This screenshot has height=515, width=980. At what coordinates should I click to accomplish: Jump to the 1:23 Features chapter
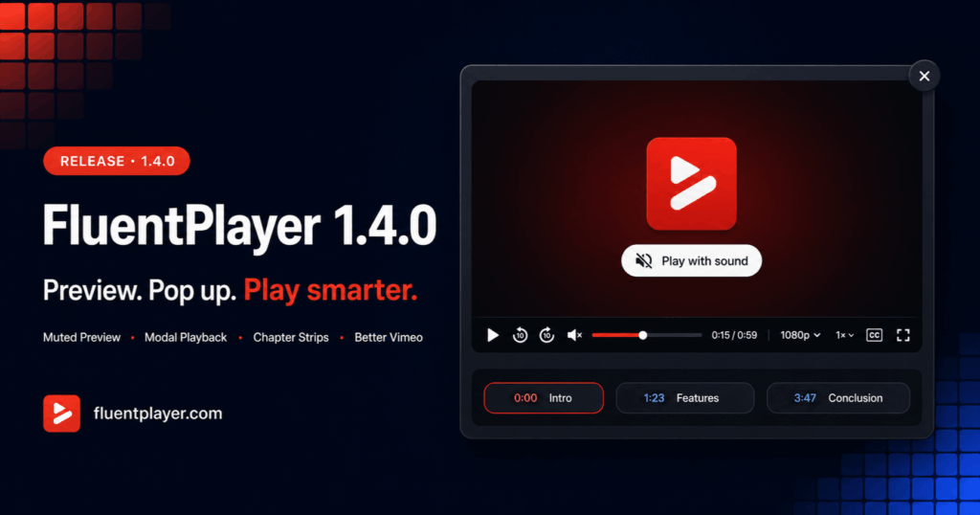click(685, 398)
